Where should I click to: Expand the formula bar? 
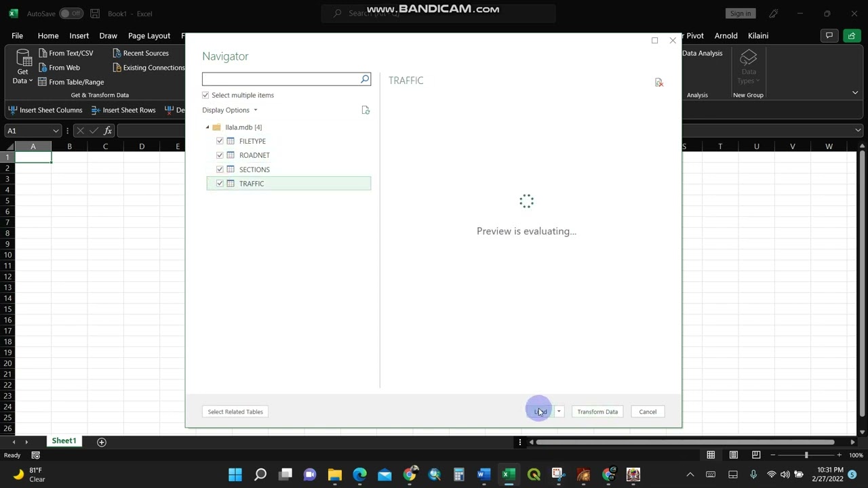(x=858, y=131)
